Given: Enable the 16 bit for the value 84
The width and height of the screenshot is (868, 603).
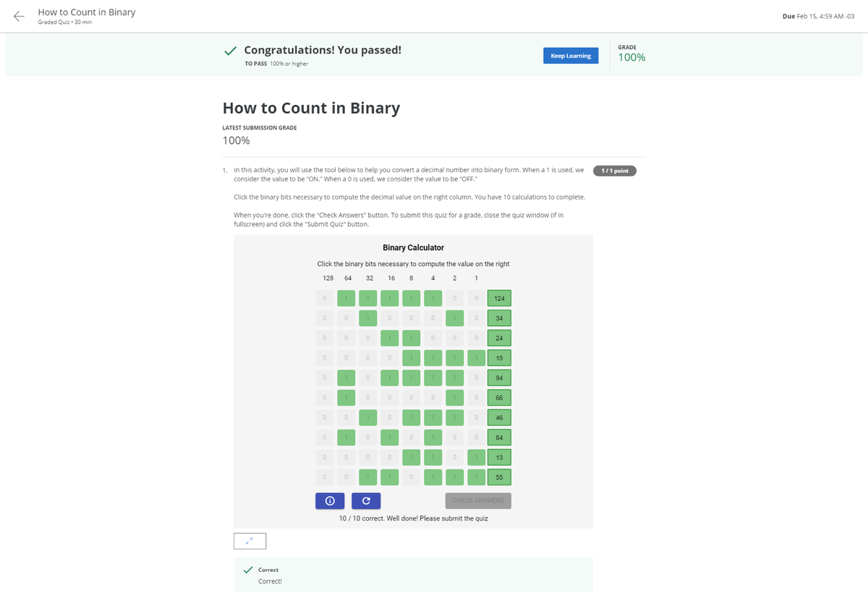Looking at the screenshot, I should [x=389, y=437].
